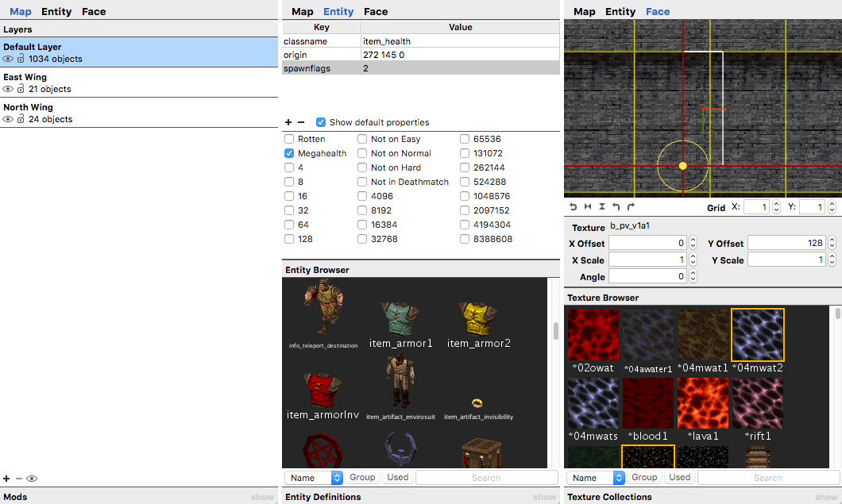Uncheck the Megahealth spawnflag
This screenshot has height=504, width=842.
(289, 153)
